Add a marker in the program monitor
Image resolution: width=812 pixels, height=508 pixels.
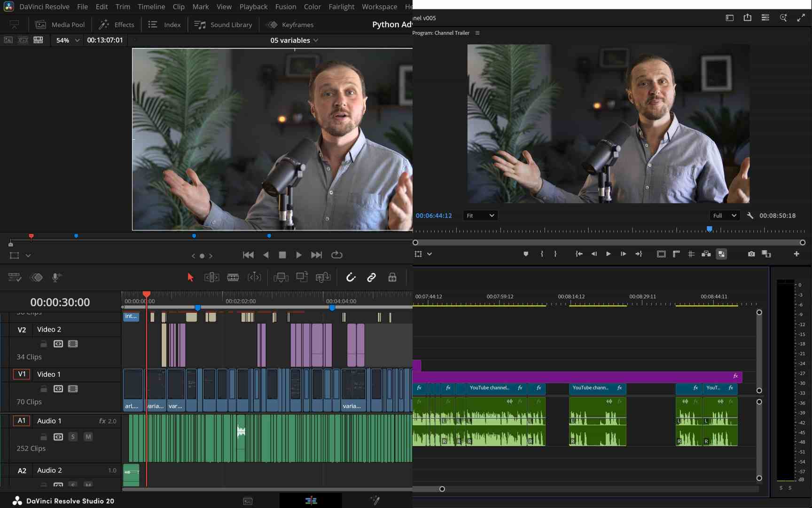point(526,254)
